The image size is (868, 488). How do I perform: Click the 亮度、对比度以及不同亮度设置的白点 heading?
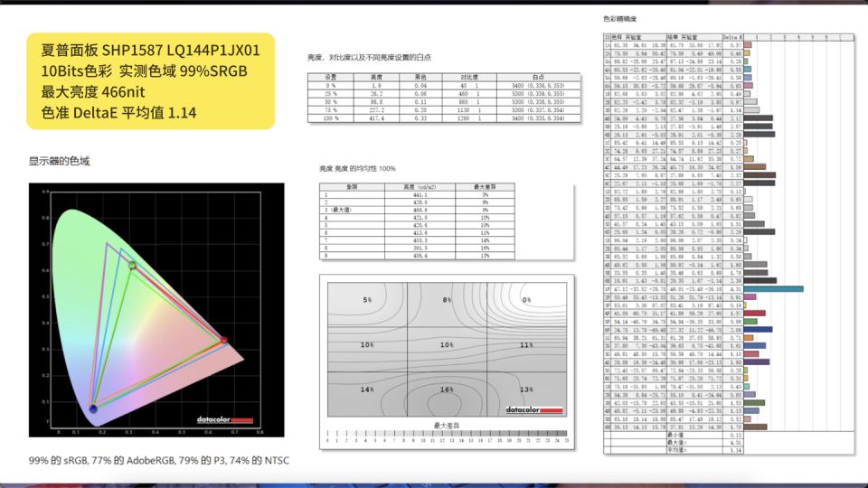pyautogui.click(x=369, y=57)
